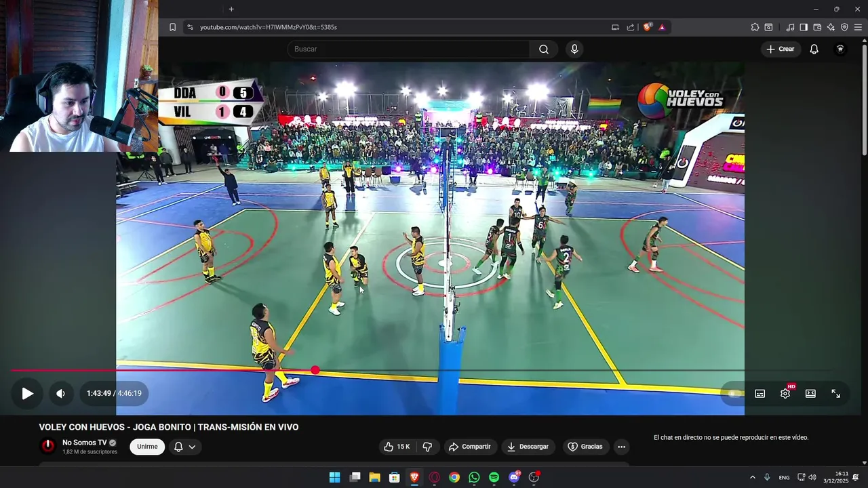Open Windows notification center bell

click(856, 477)
